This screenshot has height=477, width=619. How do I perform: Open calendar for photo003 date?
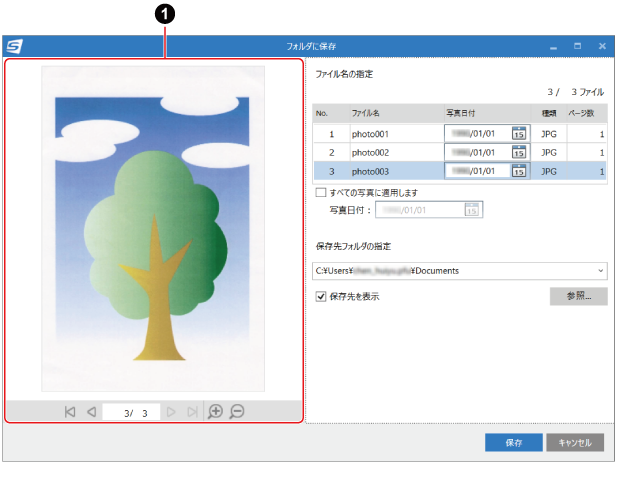coord(519,171)
